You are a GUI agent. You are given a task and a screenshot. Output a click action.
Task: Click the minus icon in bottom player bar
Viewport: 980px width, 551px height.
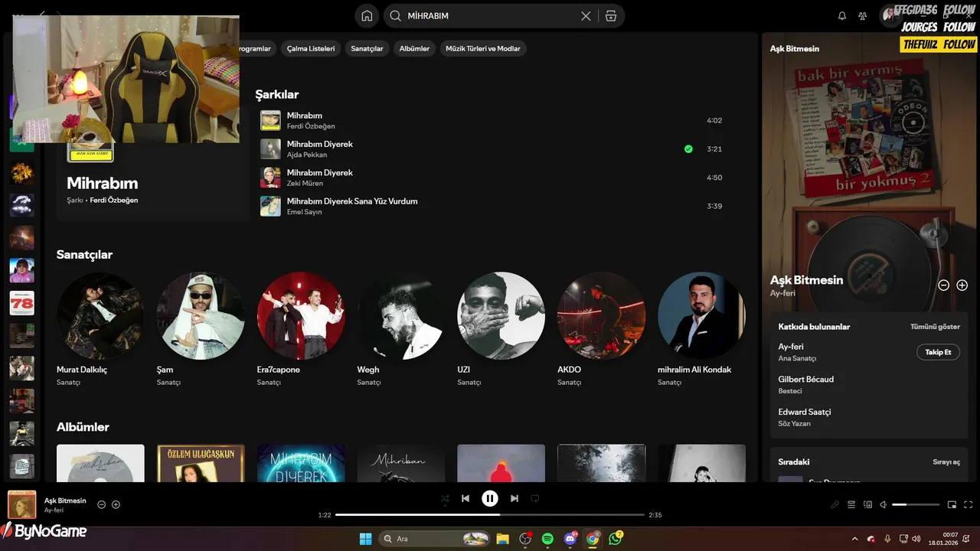click(x=101, y=505)
